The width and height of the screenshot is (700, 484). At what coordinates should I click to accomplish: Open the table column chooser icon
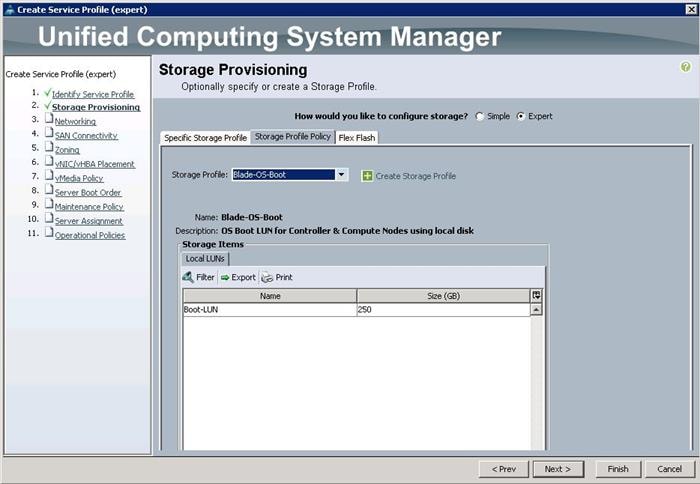536,296
